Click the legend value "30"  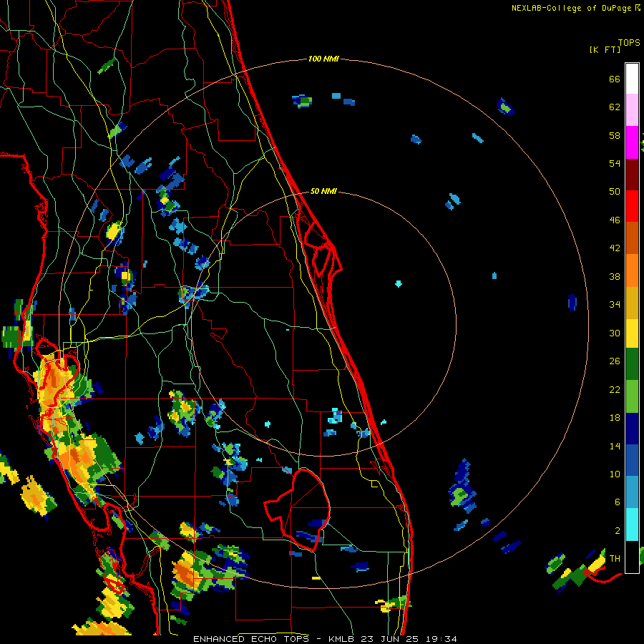615,333
